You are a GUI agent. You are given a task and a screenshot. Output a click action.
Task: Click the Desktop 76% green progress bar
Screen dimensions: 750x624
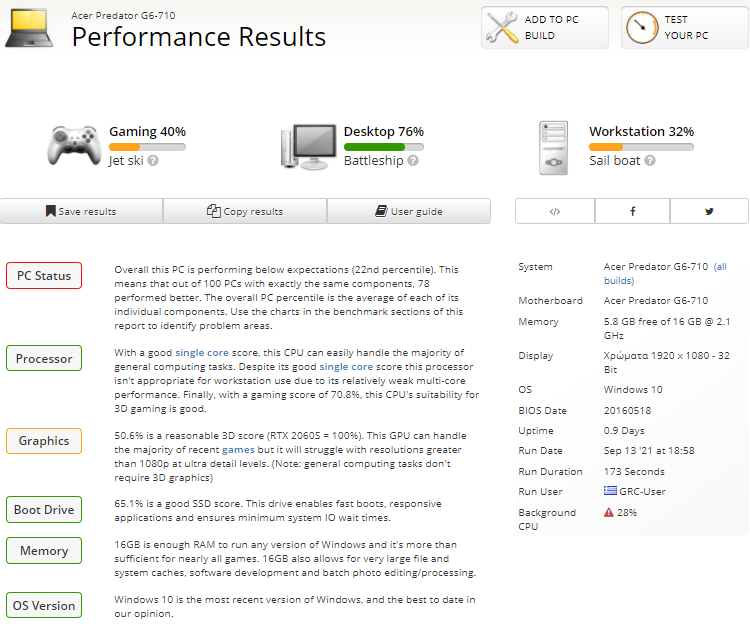click(x=384, y=147)
